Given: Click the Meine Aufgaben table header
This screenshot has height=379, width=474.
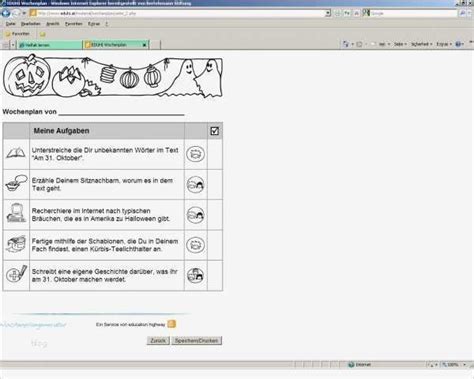Looking at the screenshot, I should pyautogui.click(x=61, y=131).
